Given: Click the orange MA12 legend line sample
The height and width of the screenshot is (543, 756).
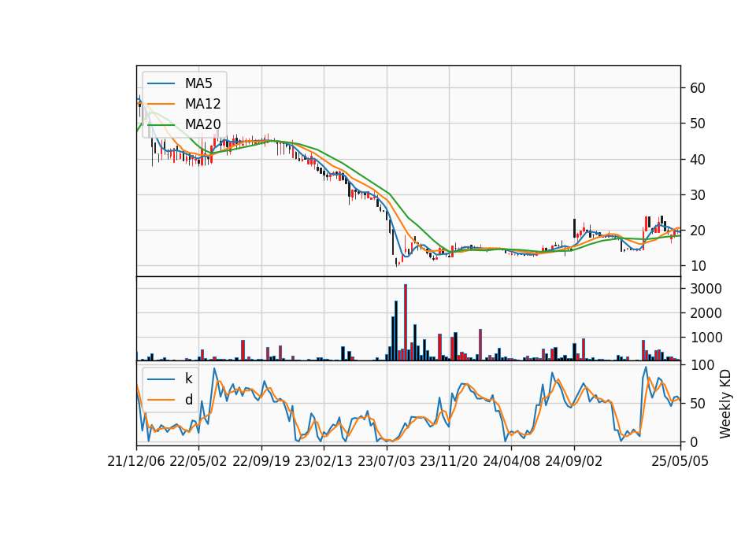Looking at the screenshot, I should (x=161, y=104).
